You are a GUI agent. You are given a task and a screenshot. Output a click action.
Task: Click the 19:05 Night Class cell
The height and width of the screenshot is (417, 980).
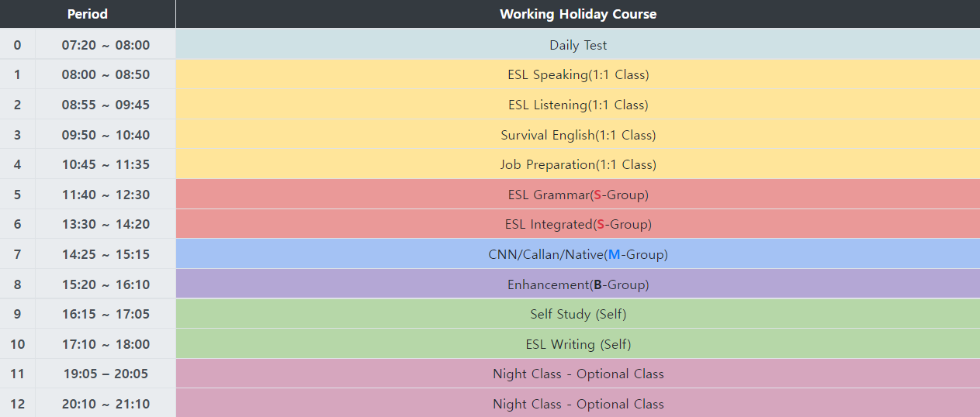tap(577, 374)
